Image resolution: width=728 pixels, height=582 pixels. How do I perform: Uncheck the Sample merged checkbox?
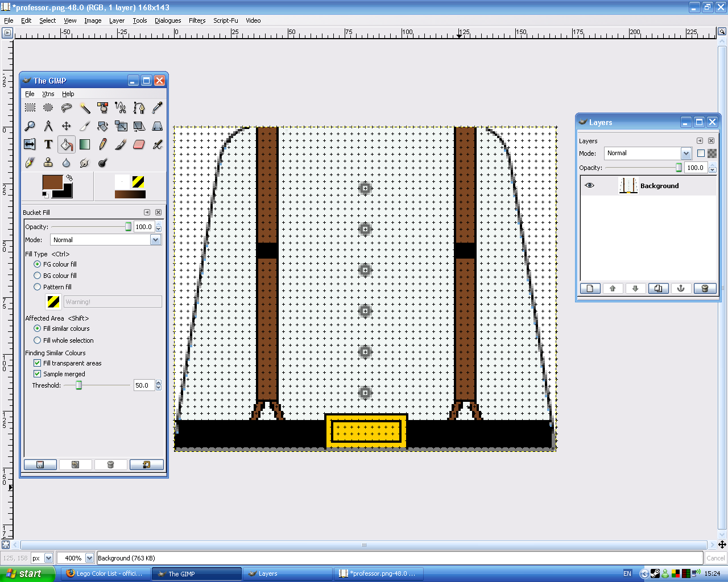point(38,374)
